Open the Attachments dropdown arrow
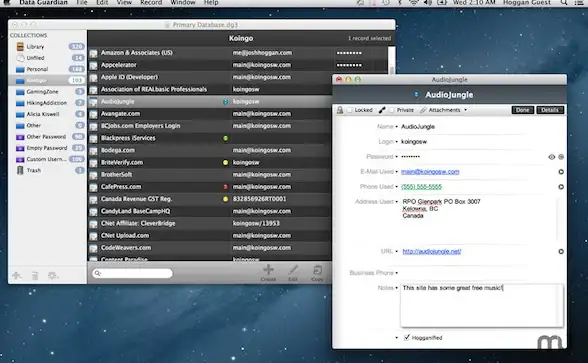Image resolution: width=588 pixels, height=363 pixels. click(465, 110)
